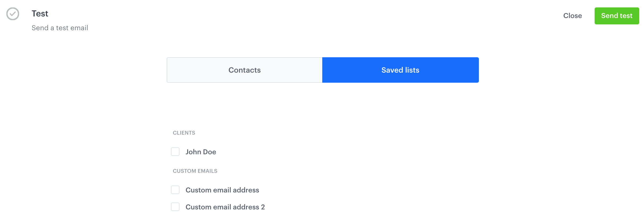644x220 pixels.
Task: Mark John Doe as a test recipient
Action: (x=175, y=152)
